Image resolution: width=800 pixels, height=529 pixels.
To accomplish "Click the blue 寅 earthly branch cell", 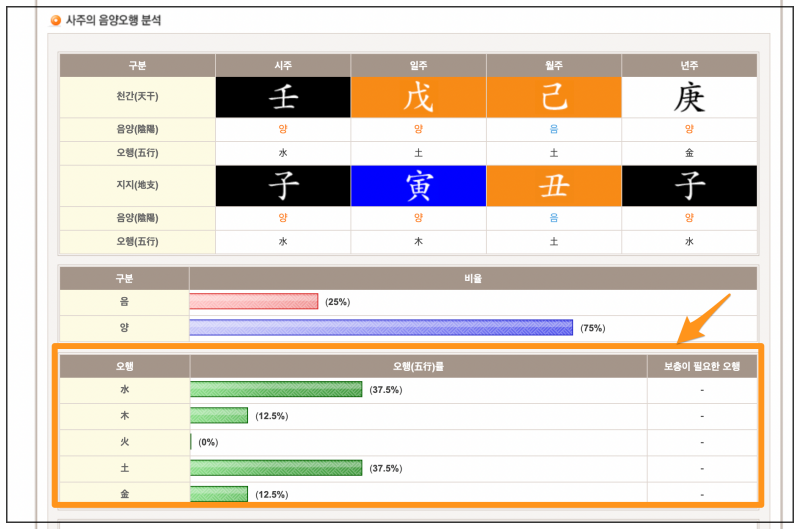I will (x=418, y=186).
